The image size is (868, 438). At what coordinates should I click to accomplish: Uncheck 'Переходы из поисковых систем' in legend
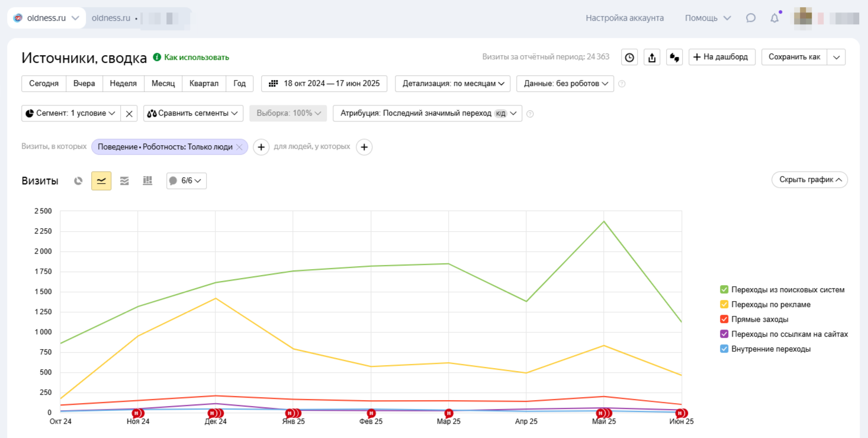click(724, 290)
